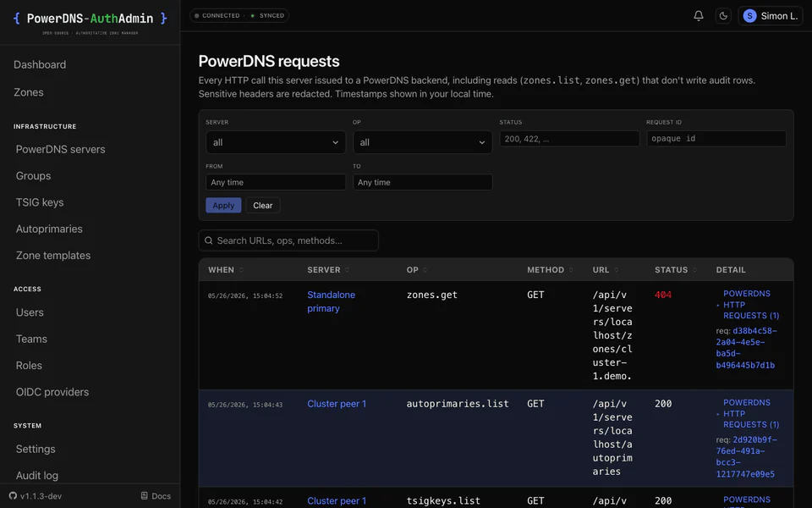Click the From time field
The width and height of the screenshot is (812, 508).
(276, 183)
